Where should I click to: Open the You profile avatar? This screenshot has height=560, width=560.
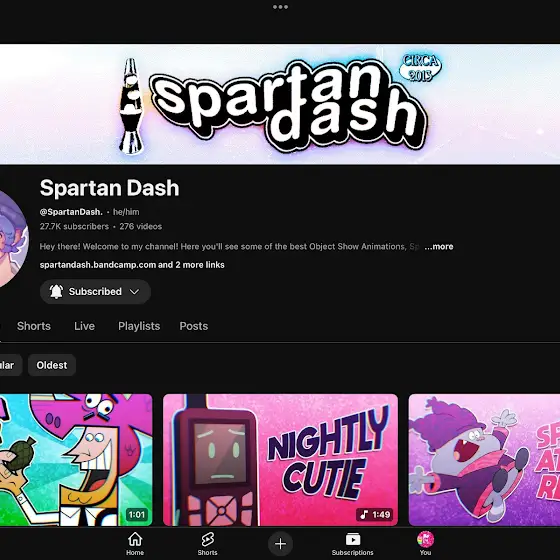click(x=425, y=539)
